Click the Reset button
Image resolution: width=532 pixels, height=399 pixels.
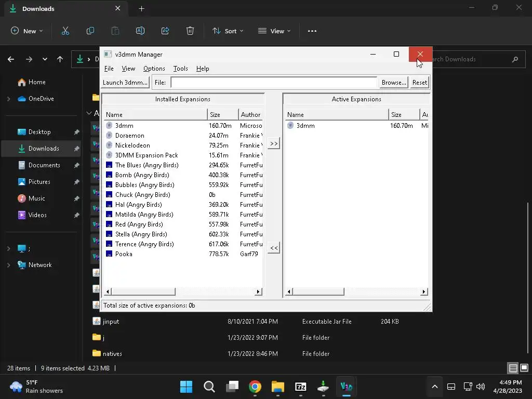coord(420,83)
